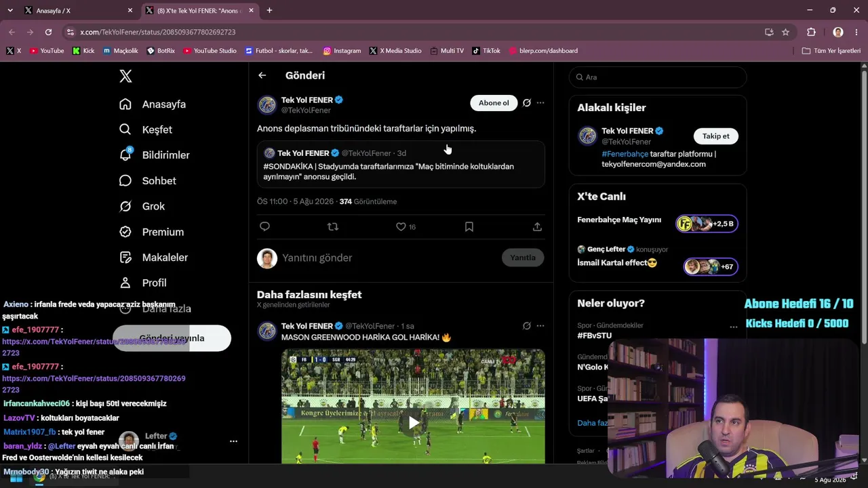Screen dimensions: 868x488
Task: Click Grok icon on Mason Greenwood post
Action: coord(527,326)
